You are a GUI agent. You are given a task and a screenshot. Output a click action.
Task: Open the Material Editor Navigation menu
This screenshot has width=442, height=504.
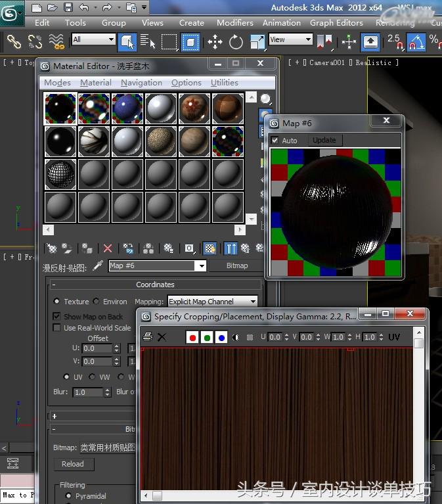coord(141,83)
